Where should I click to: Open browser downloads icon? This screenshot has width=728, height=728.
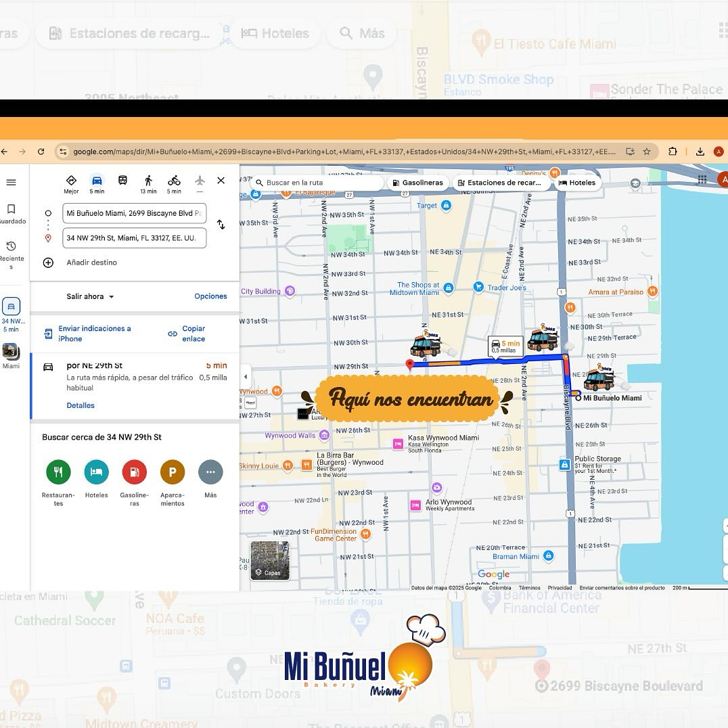pos(700,152)
